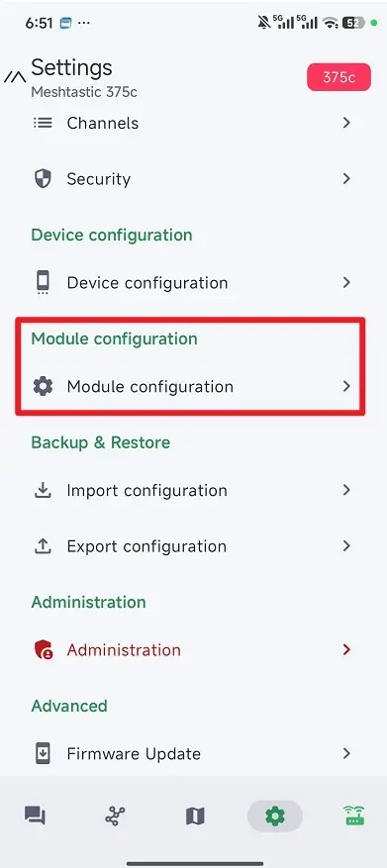Expand Channels with its chevron arrow
The image size is (387, 868).
(346, 123)
